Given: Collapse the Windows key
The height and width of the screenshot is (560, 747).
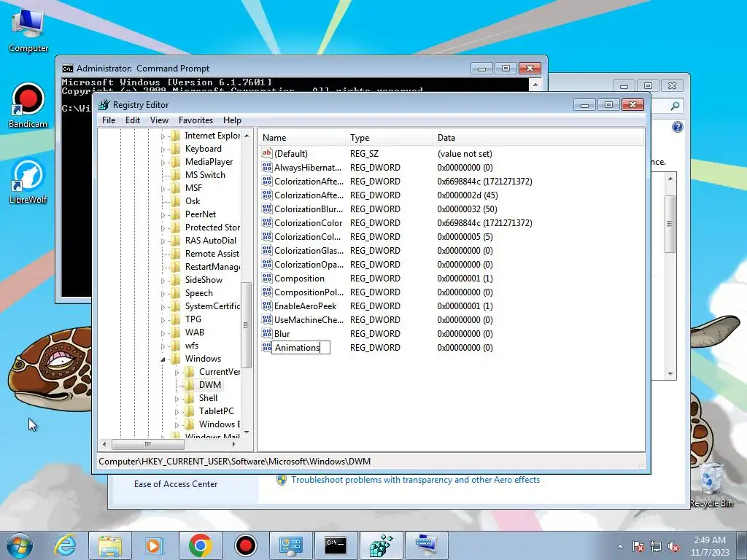Looking at the screenshot, I should (x=163, y=359).
